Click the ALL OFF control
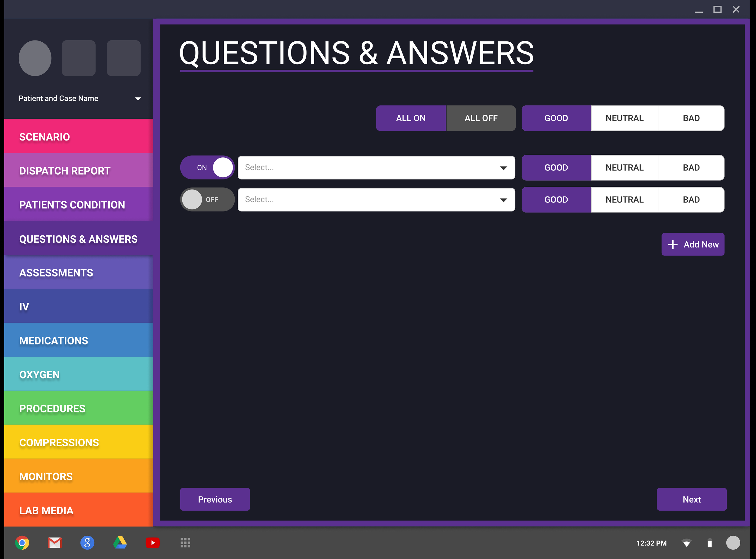 point(481,118)
